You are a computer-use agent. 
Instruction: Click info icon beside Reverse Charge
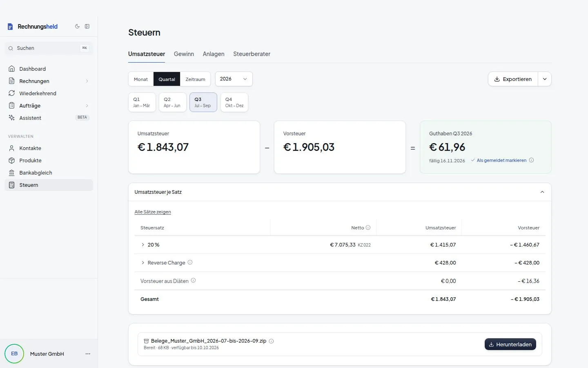(x=190, y=262)
